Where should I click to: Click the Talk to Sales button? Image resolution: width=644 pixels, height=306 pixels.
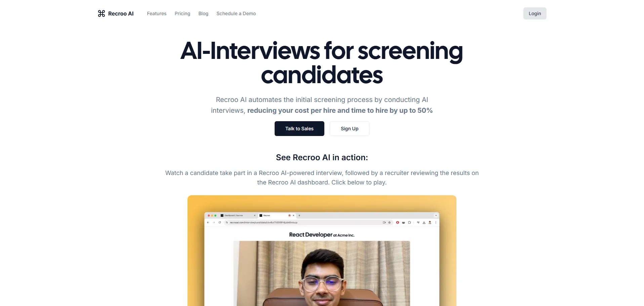coord(299,129)
